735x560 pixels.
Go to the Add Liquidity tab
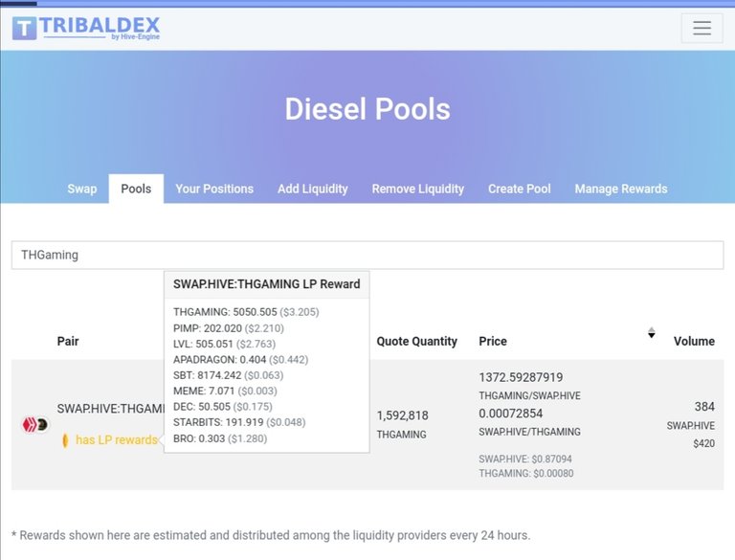coord(313,189)
